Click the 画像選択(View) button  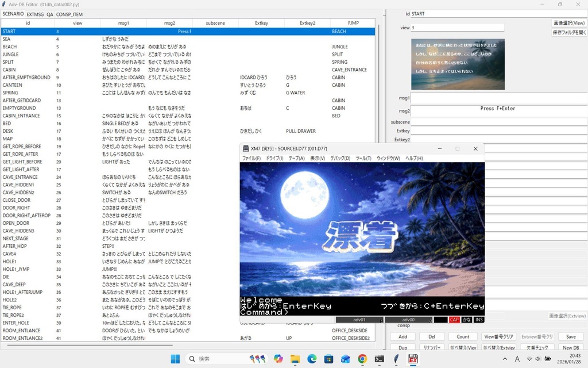coord(568,23)
